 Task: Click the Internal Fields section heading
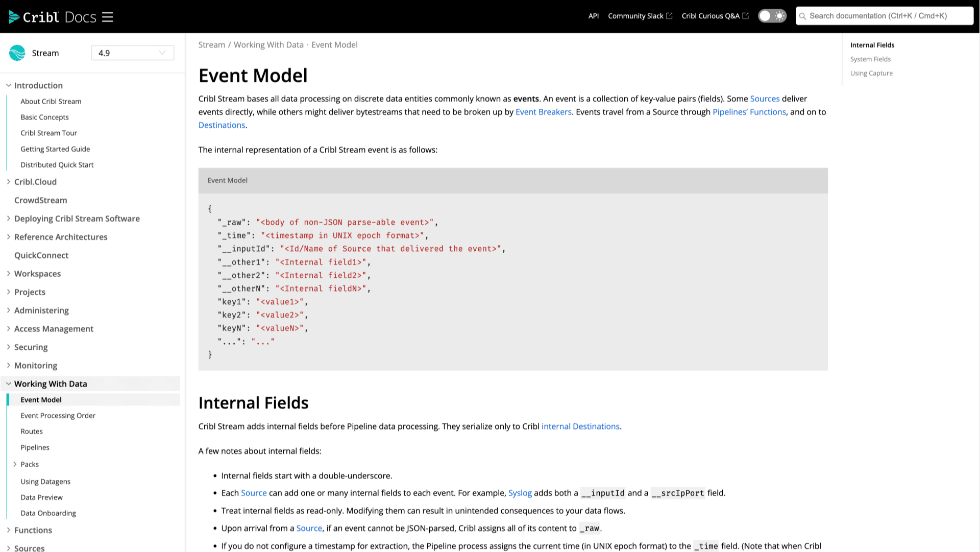(253, 403)
